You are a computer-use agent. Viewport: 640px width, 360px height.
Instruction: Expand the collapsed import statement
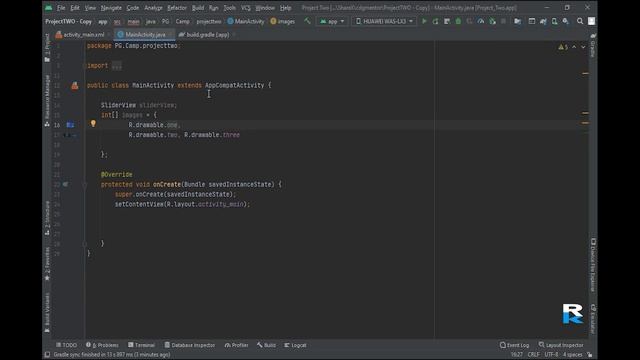[116, 66]
